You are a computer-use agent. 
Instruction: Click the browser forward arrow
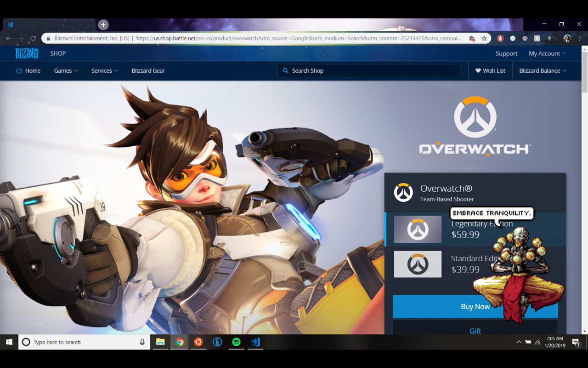[21, 39]
